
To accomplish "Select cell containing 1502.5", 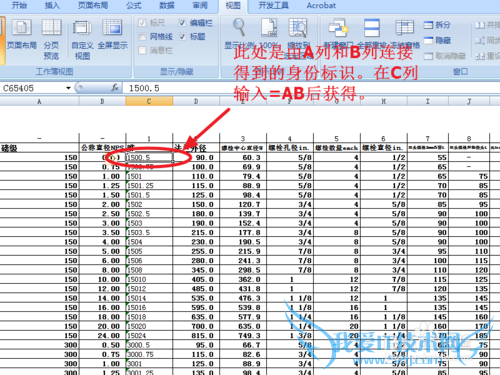I will click(x=149, y=214).
